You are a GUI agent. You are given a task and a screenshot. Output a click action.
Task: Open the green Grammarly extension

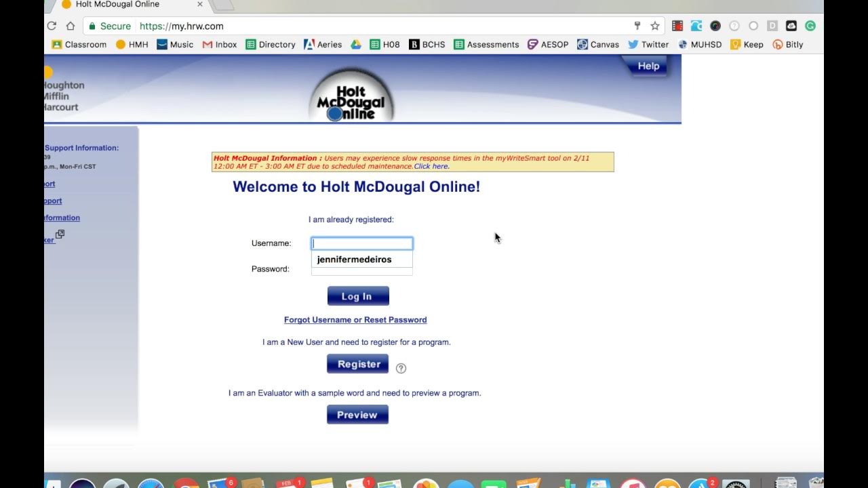(x=810, y=26)
